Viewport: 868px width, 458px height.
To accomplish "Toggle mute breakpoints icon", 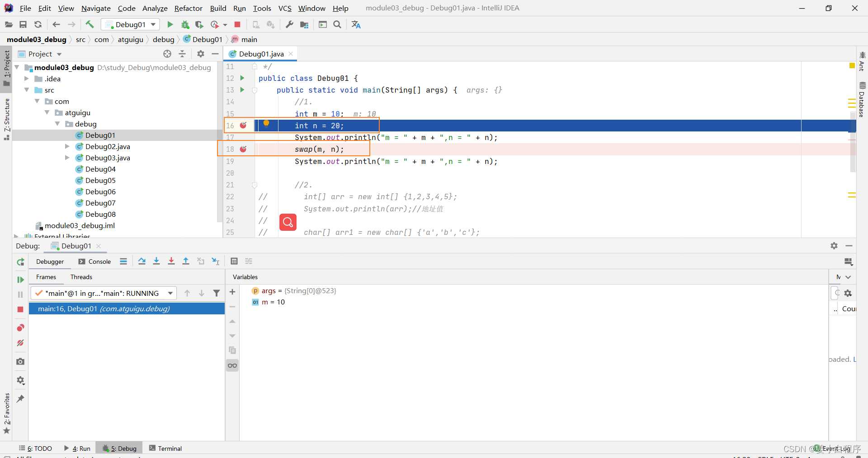I will pyautogui.click(x=20, y=343).
